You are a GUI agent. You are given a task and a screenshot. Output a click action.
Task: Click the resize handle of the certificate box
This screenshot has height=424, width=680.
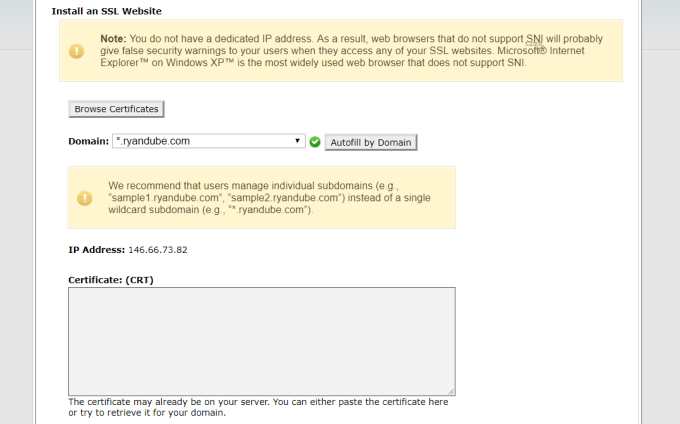pyautogui.click(x=452, y=391)
